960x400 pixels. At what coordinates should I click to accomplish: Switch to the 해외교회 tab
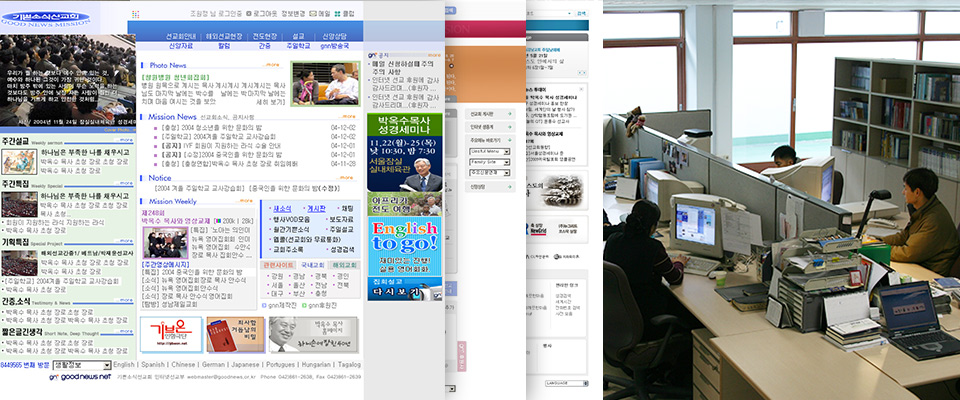(x=344, y=265)
